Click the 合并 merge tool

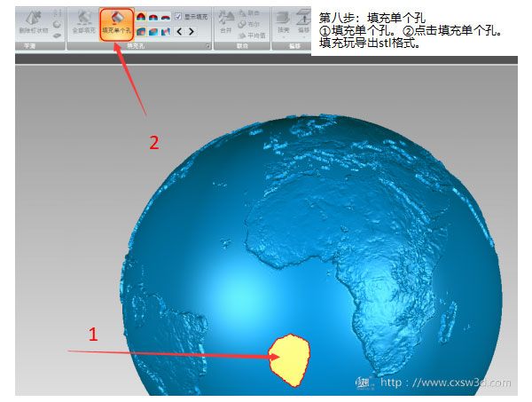225,22
